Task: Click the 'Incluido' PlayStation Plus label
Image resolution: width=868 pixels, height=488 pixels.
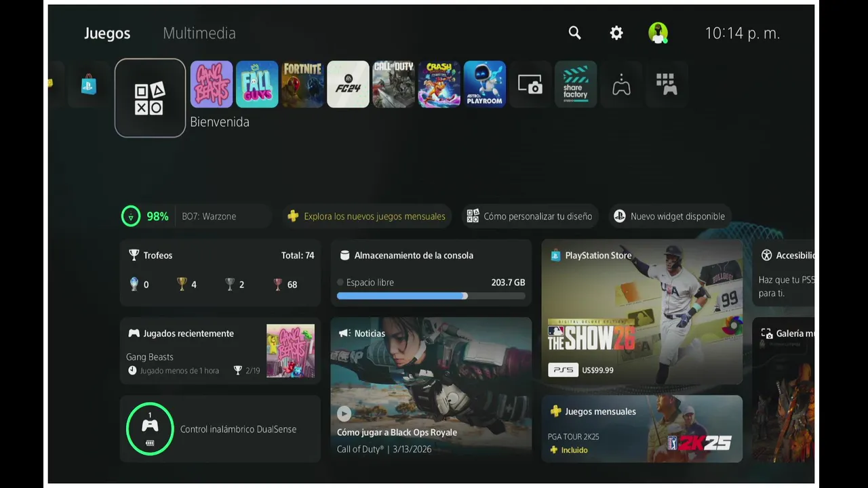Action: pos(574,450)
